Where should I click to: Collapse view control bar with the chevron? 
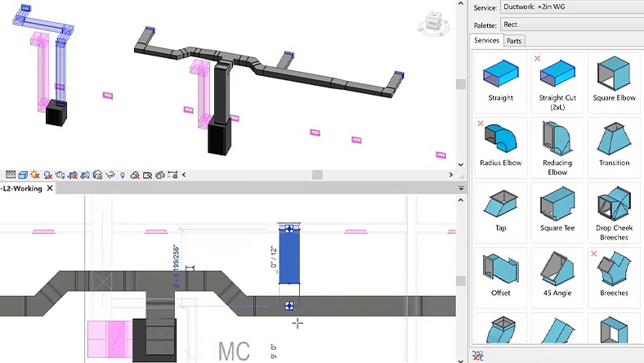(184, 175)
